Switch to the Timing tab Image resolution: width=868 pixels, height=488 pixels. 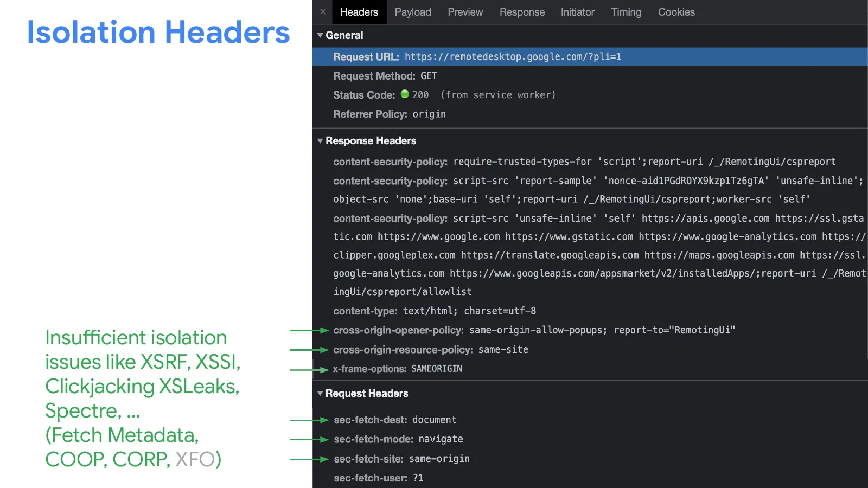pos(626,12)
